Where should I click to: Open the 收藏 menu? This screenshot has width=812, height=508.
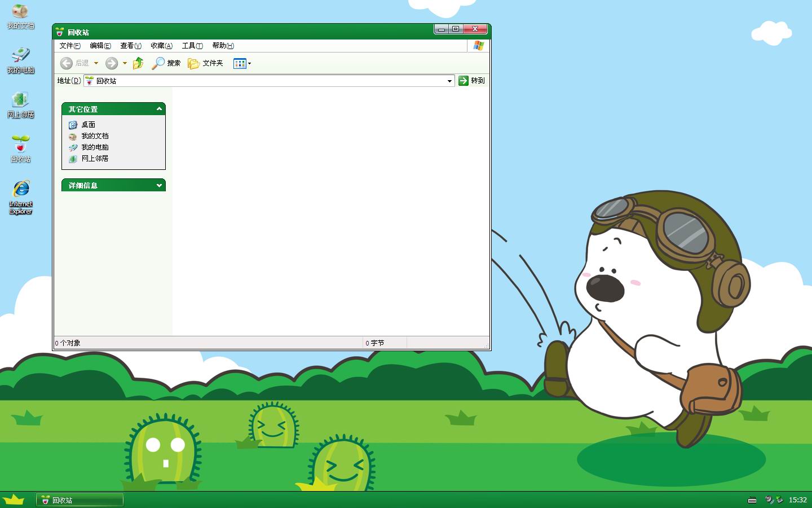coord(161,46)
